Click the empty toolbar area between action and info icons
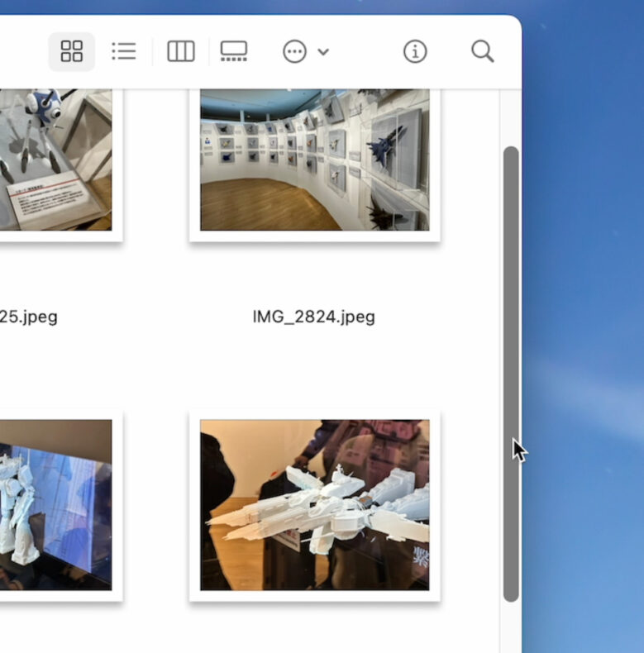Viewport: 644px width, 653px height. click(368, 52)
